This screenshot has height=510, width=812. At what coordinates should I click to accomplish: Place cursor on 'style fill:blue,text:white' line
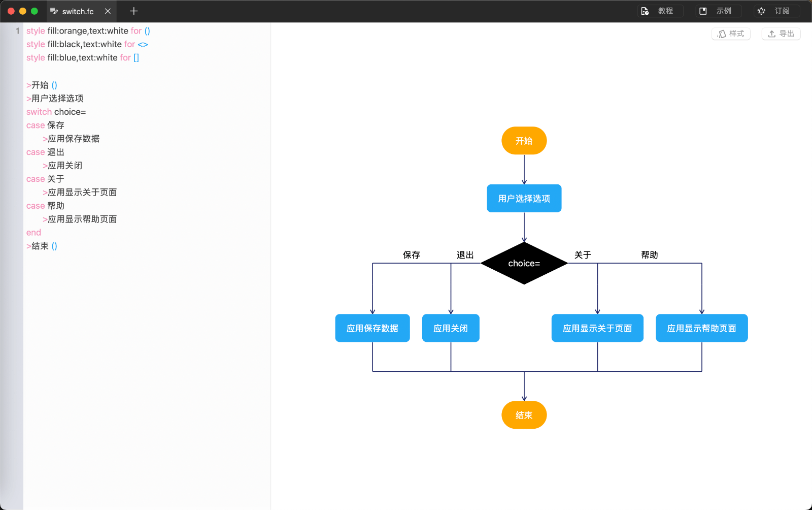(x=83, y=58)
